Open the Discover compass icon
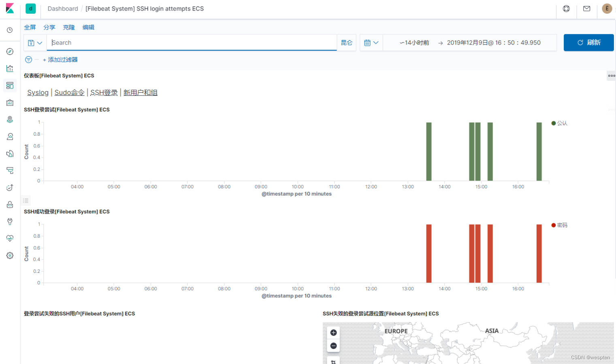The image size is (616, 364). point(10,51)
